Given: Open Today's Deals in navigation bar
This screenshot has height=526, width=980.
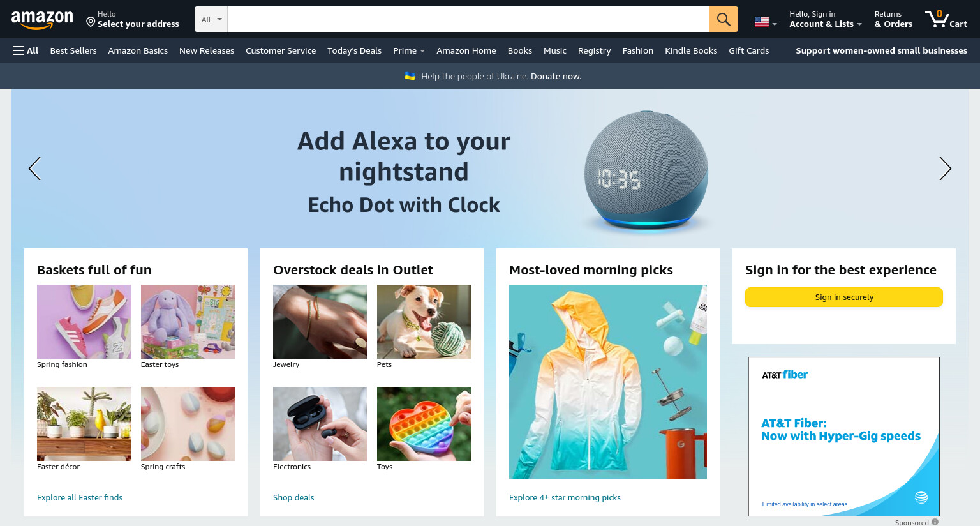Looking at the screenshot, I should coord(354,50).
